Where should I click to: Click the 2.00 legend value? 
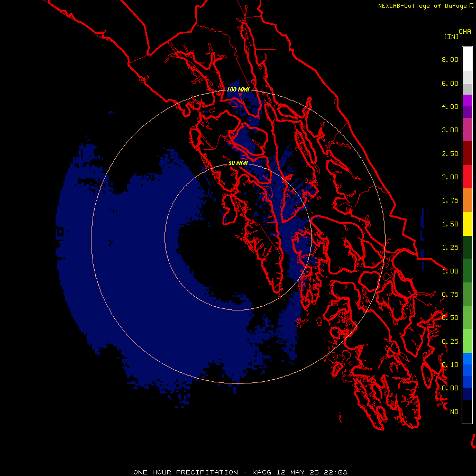point(450,177)
